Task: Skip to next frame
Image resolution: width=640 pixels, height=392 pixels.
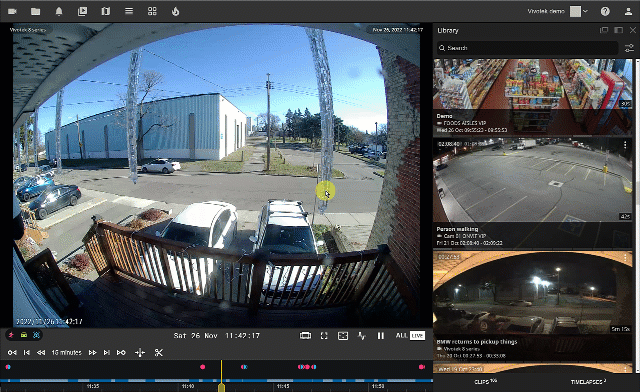Action: pyautogui.click(x=107, y=352)
